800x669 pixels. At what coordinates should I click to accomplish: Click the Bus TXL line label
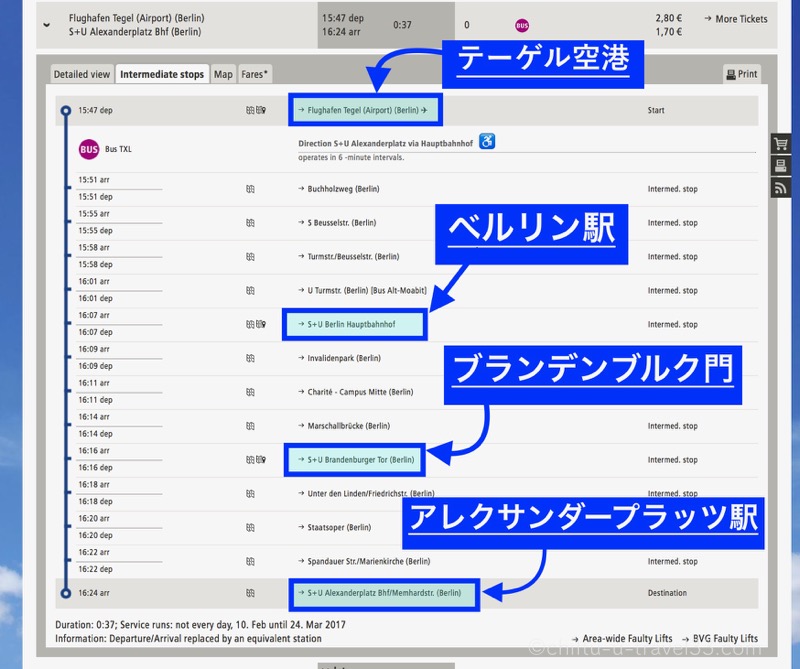tap(118, 149)
